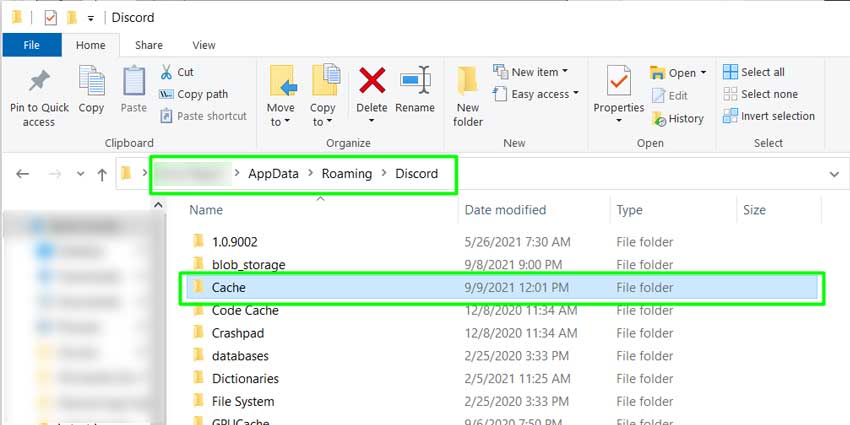
Task: Open the Copy to folder menu
Action: 323,96
